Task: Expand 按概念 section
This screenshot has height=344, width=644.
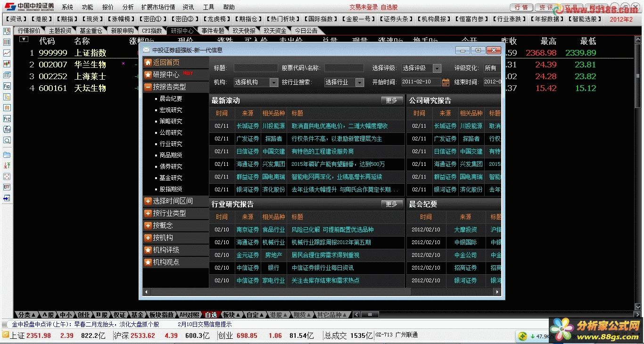Action: tap(175, 225)
